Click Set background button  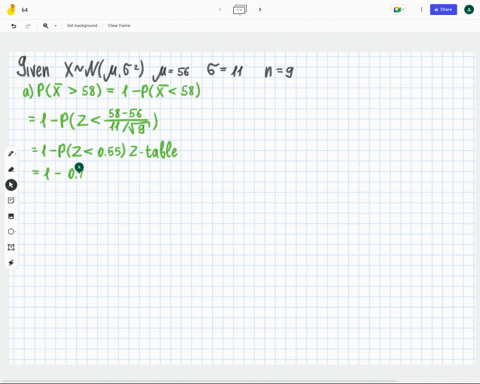pyautogui.click(x=82, y=26)
